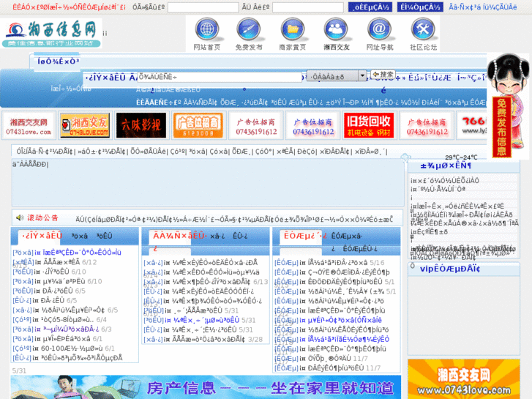This screenshot has height=399, width=532.
Task: Click the second blue button at top
Action: 420,7
